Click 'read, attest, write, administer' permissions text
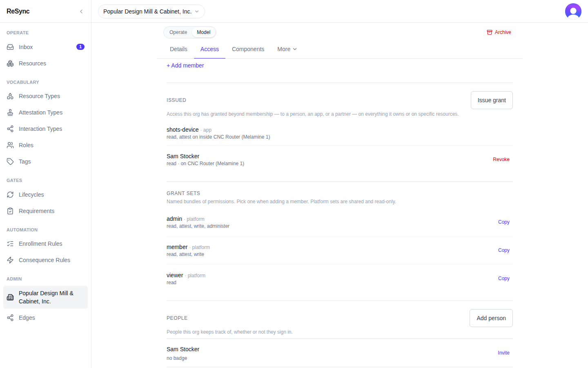The image size is (588, 368). [x=198, y=226]
